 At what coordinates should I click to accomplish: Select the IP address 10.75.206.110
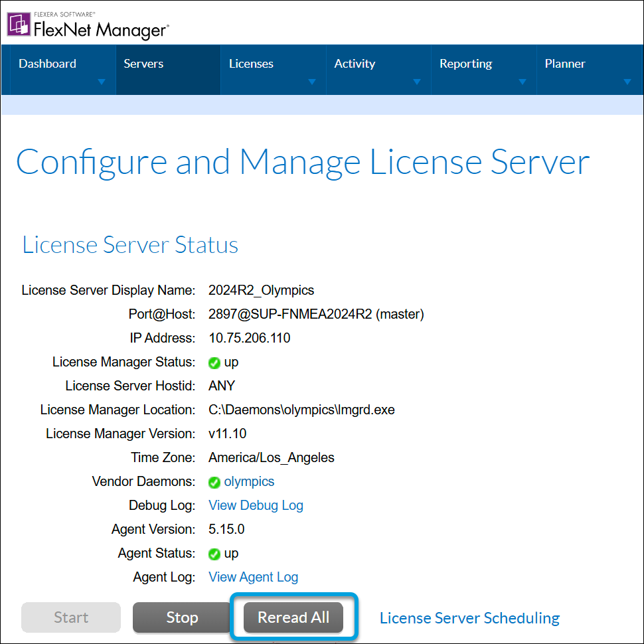coord(250,338)
